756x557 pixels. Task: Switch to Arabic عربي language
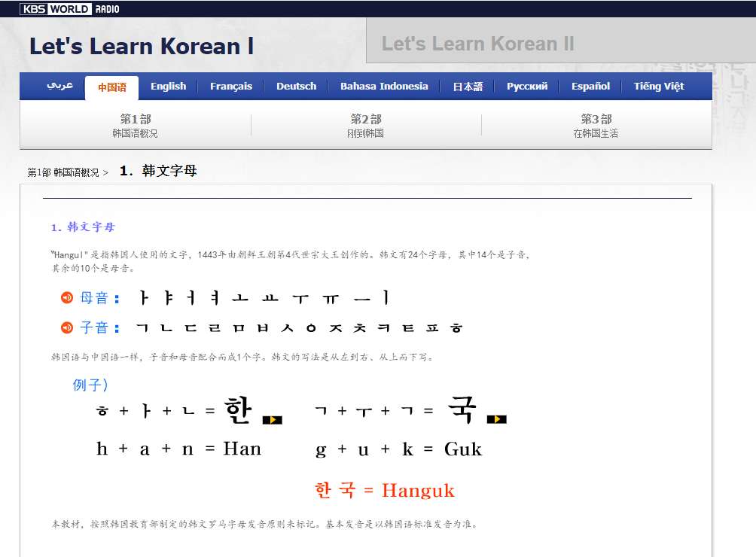59,86
